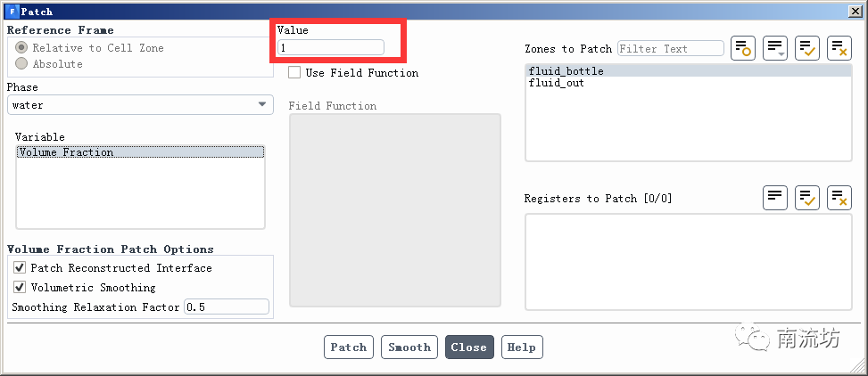Click list options icon for Registers to Patch
This screenshot has width=868, height=376.
(x=775, y=197)
